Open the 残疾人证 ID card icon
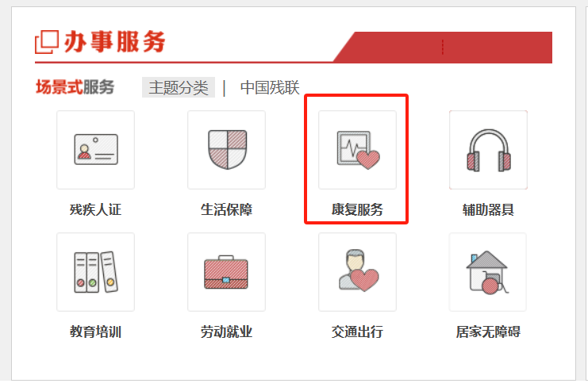Viewport: 588px width, 391px height. click(96, 150)
